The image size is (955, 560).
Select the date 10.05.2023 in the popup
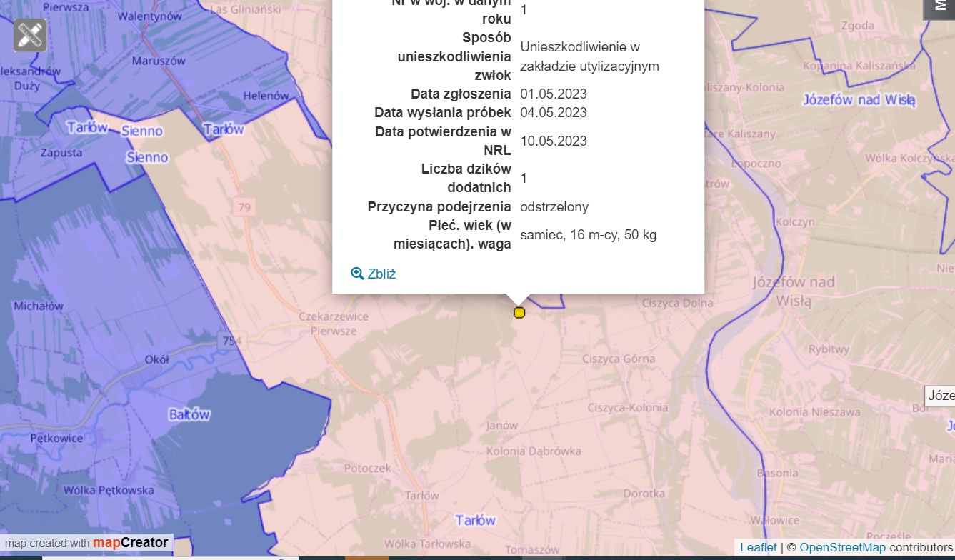(554, 141)
